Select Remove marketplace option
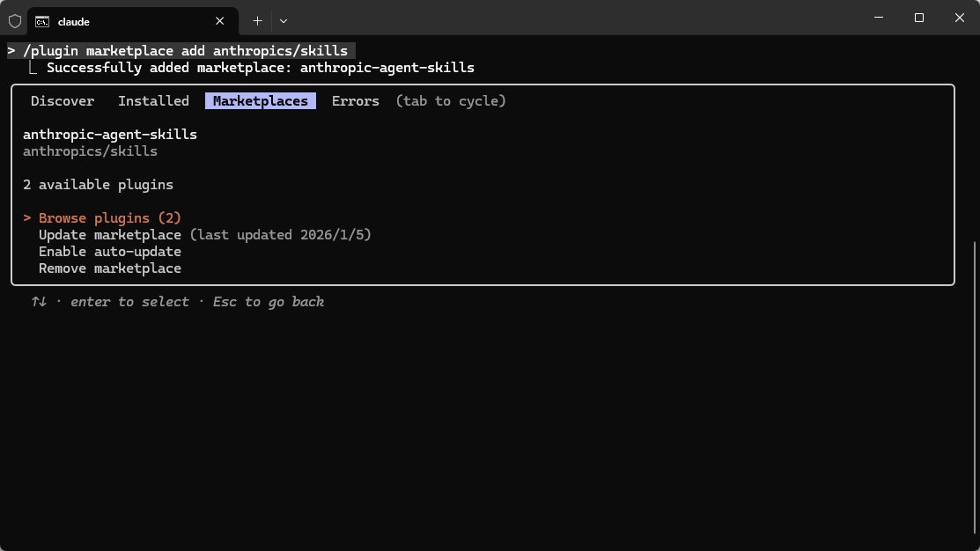Screen dimensions: 980x551 coord(110,268)
